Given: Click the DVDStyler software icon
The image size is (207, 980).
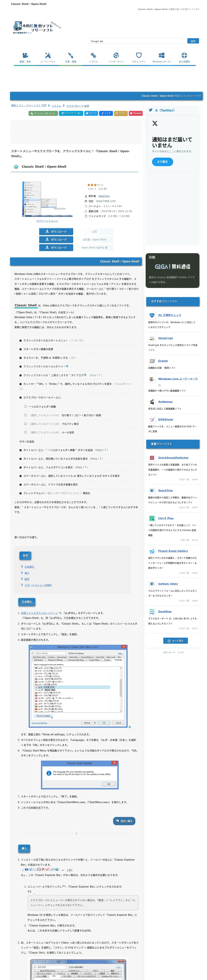Looking at the screenshot, I should coord(152,419).
